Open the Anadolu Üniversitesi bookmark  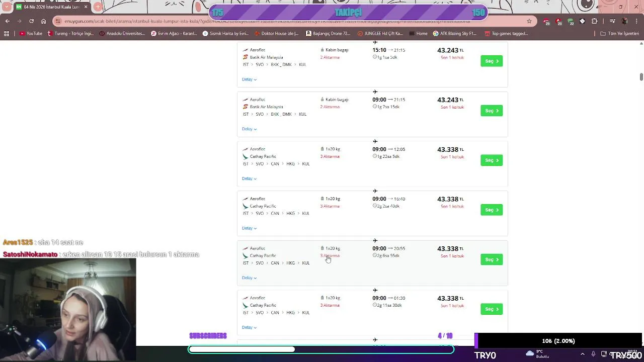coord(122,34)
